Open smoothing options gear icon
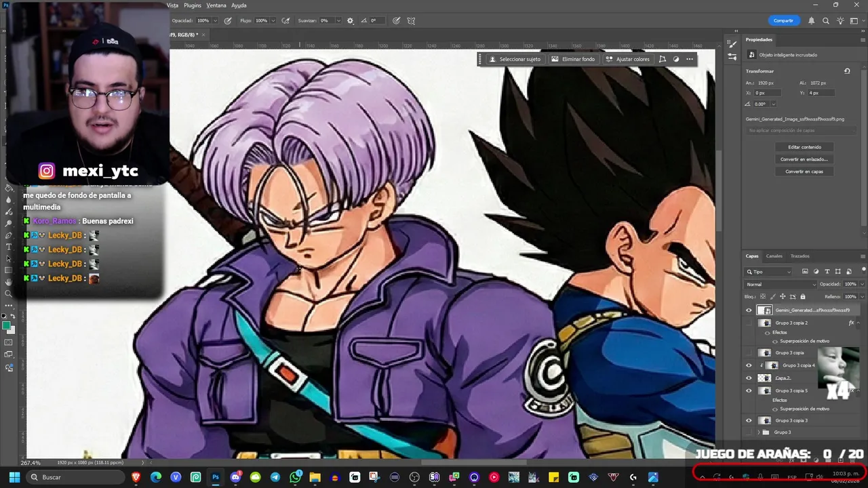 click(350, 21)
